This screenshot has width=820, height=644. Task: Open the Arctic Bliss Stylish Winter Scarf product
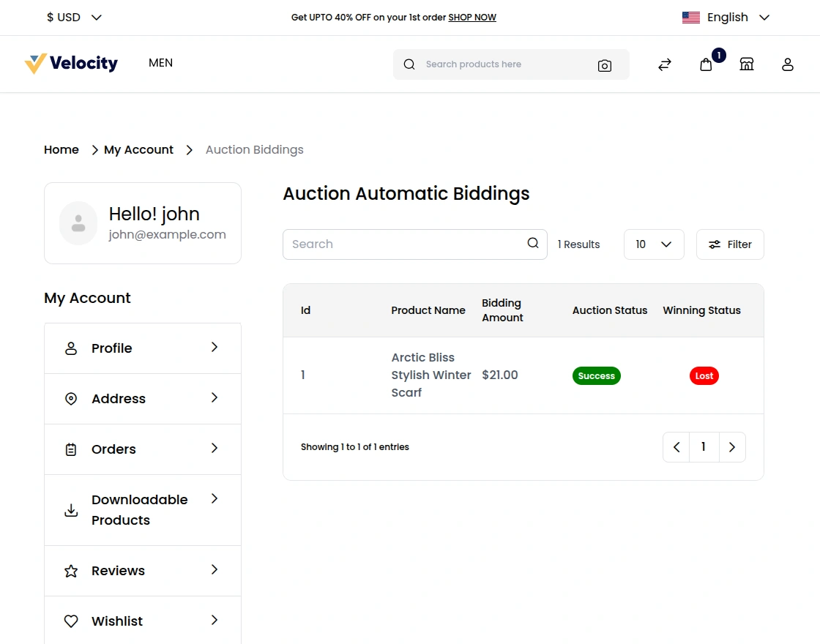click(x=430, y=375)
